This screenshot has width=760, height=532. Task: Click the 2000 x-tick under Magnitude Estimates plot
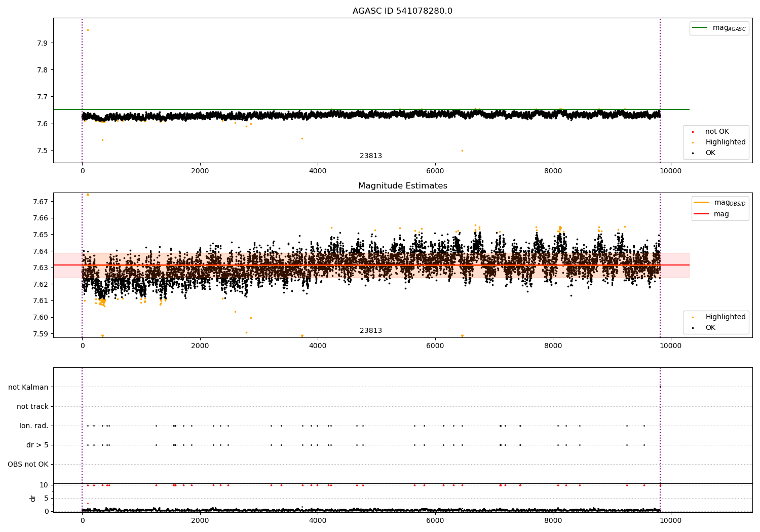click(200, 346)
